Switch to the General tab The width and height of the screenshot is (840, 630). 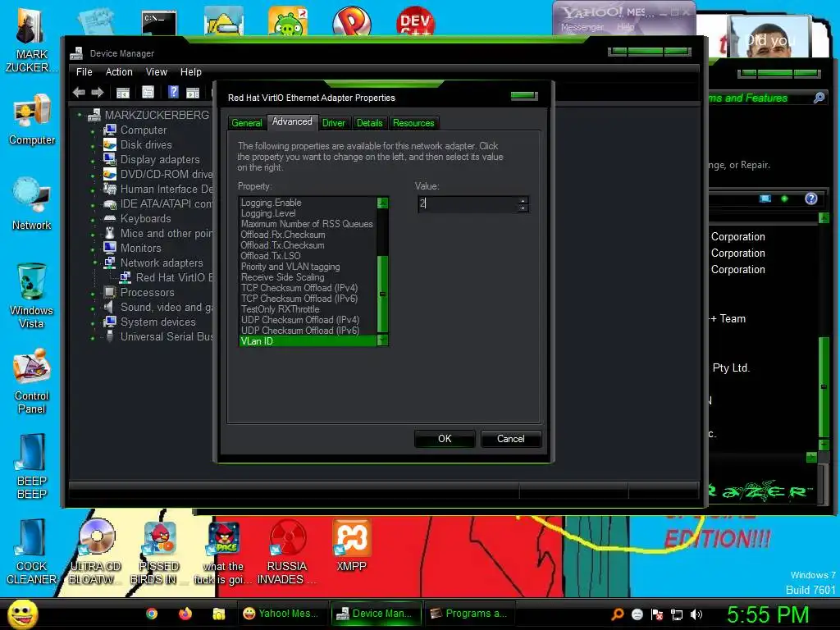247,123
